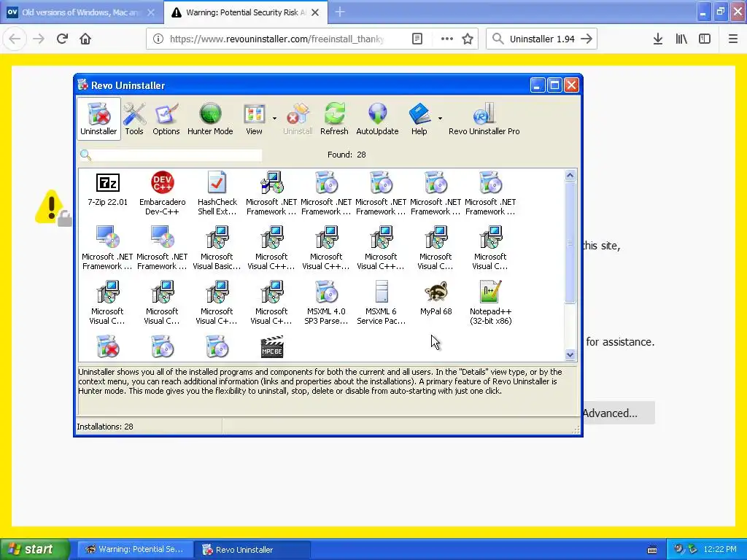Expand the Help dropdown arrow
This screenshot has width=747, height=560.
click(x=440, y=118)
